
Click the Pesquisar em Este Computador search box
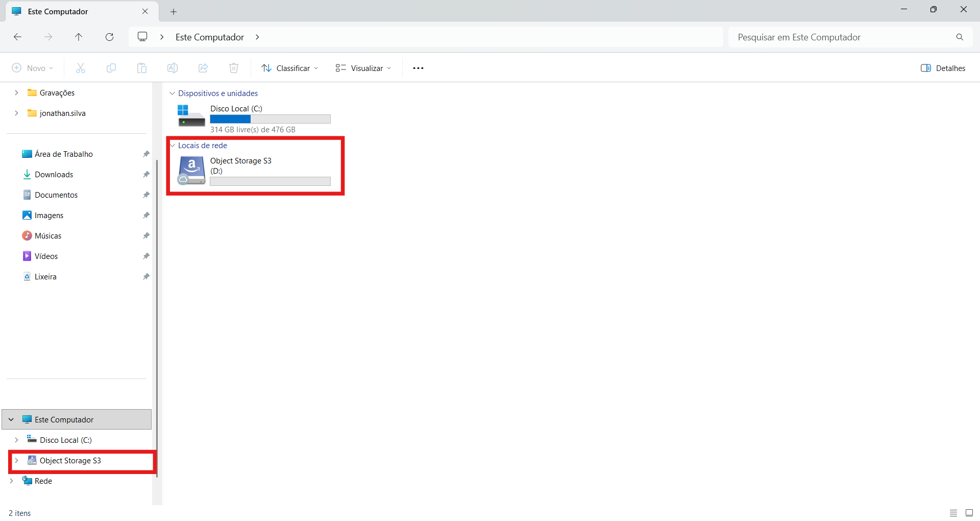pos(842,37)
